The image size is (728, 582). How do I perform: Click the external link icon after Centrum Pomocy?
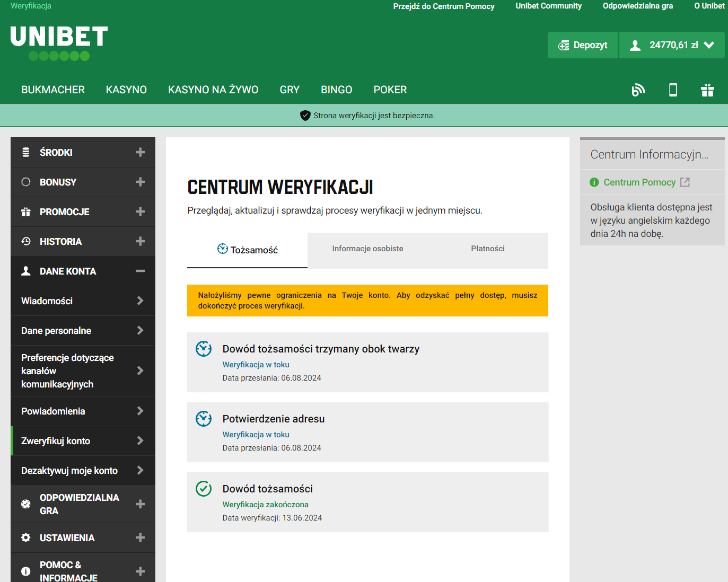(685, 182)
